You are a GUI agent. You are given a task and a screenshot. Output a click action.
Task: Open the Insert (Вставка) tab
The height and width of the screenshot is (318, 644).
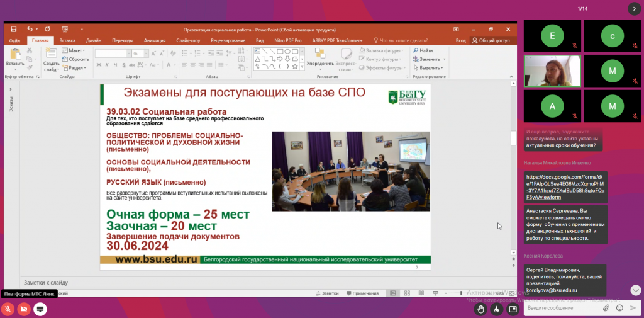coord(67,41)
